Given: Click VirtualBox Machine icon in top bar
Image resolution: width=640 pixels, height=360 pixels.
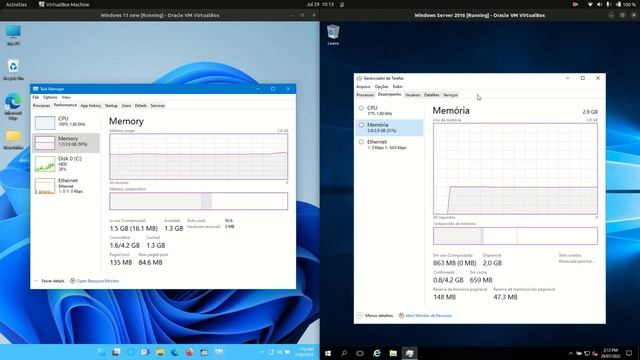Looking at the screenshot, I should [x=42, y=4].
